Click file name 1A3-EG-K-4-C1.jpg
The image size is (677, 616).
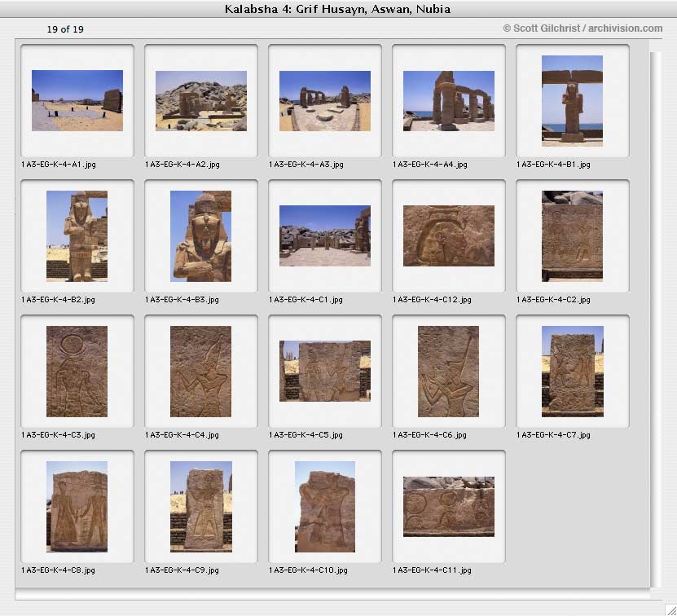coord(306,299)
